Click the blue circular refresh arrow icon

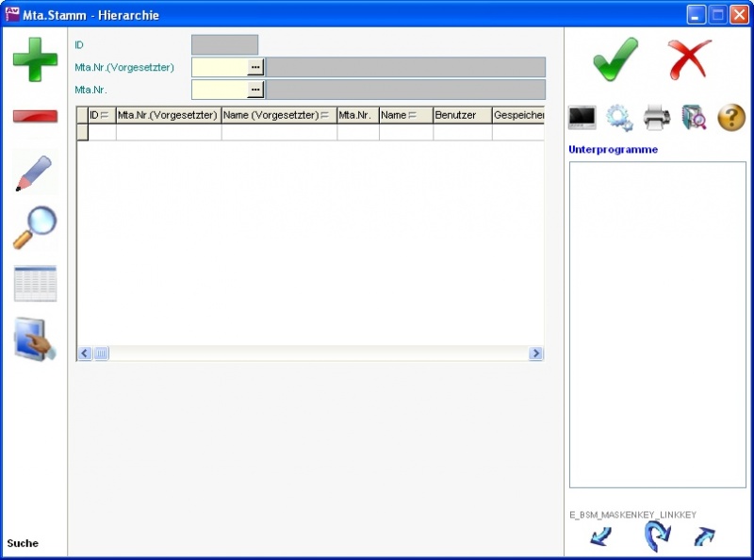(657, 536)
